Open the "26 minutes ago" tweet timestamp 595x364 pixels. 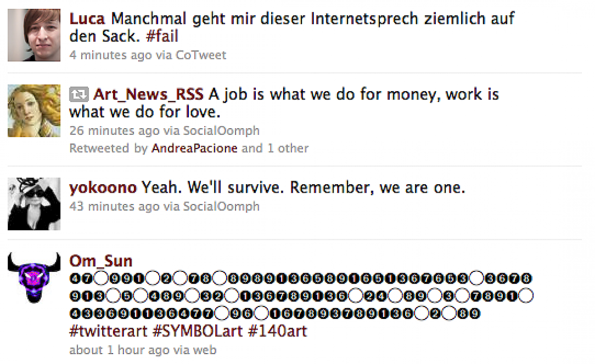114,131
